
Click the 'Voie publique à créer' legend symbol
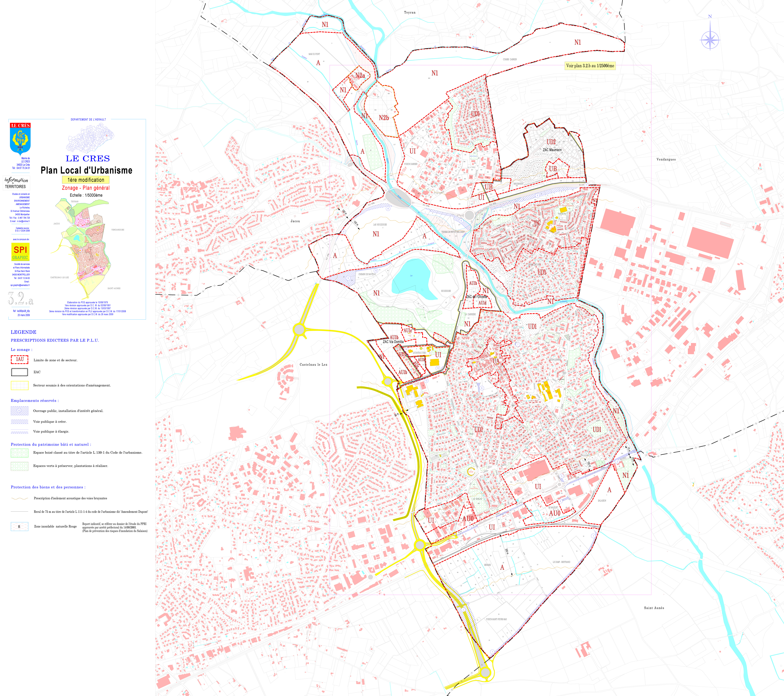coord(20,422)
